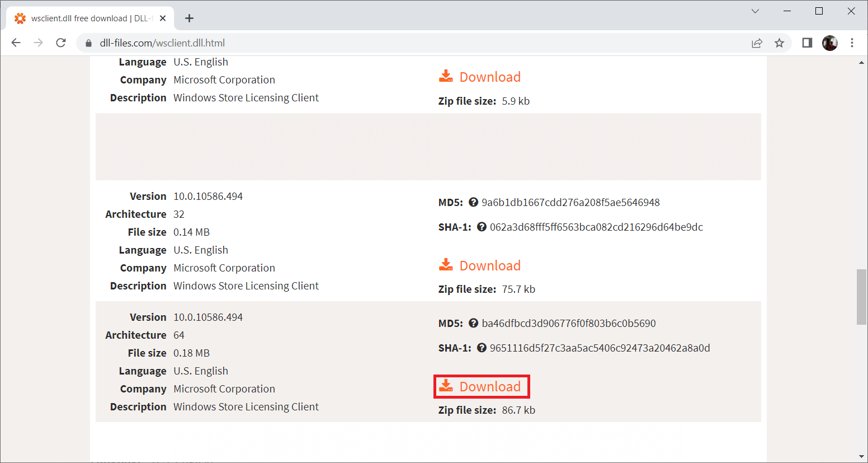The width and height of the screenshot is (868, 463).
Task: Select the wsclient.dll free download tab
Action: pyautogui.click(x=84, y=18)
